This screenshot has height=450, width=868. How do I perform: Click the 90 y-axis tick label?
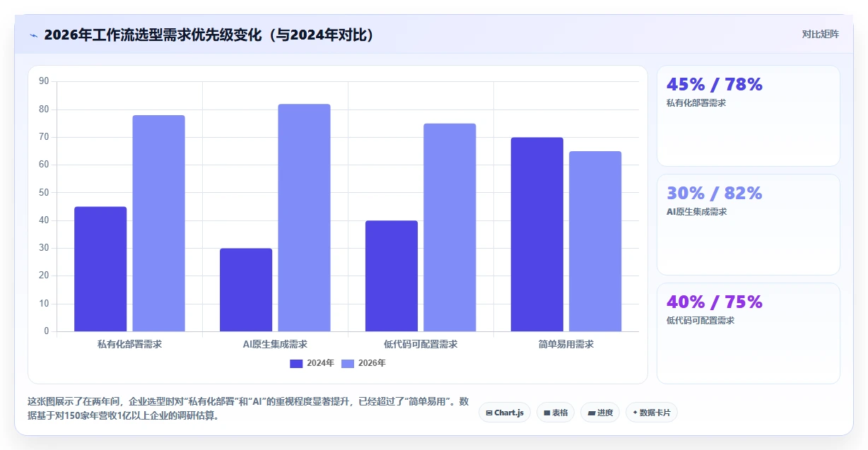coord(44,81)
